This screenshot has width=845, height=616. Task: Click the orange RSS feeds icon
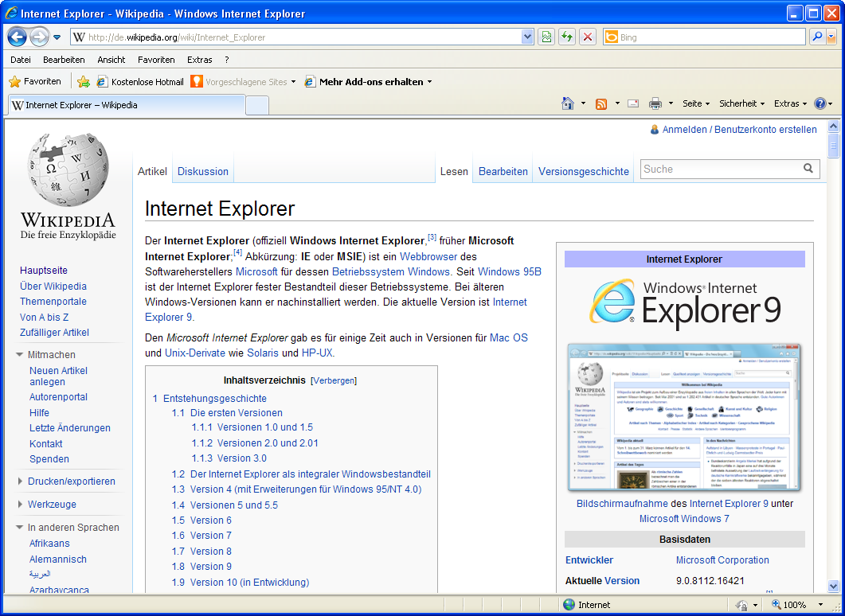(x=601, y=103)
